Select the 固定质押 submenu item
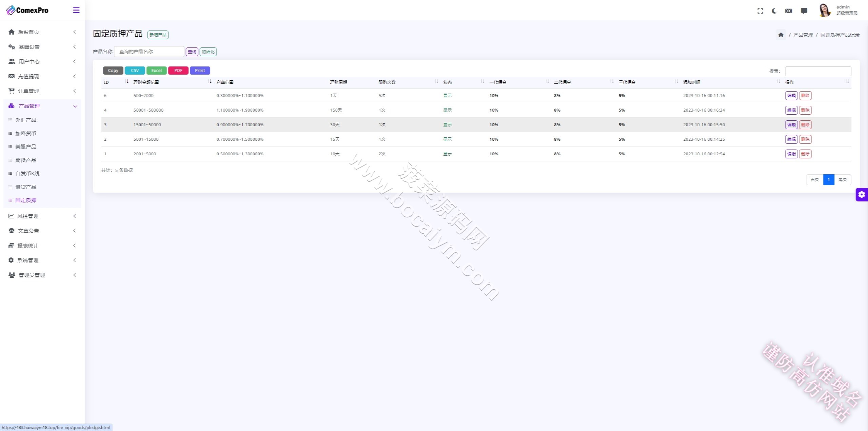This screenshot has width=868, height=431. (x=26, y=200)
